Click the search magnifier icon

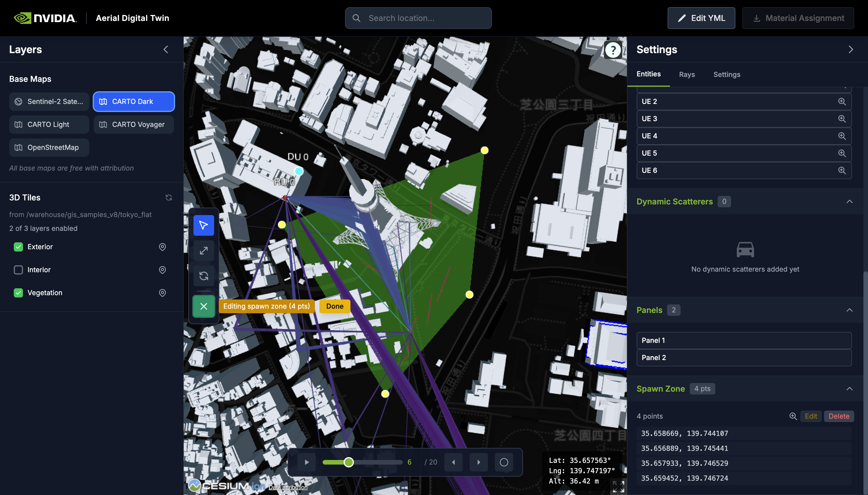point(356,18)
